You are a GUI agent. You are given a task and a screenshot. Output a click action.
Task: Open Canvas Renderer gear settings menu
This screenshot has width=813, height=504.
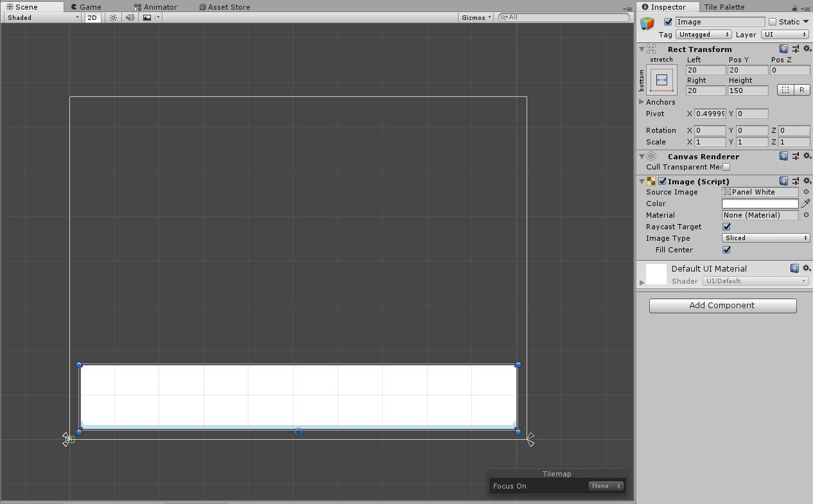(807, 156)
